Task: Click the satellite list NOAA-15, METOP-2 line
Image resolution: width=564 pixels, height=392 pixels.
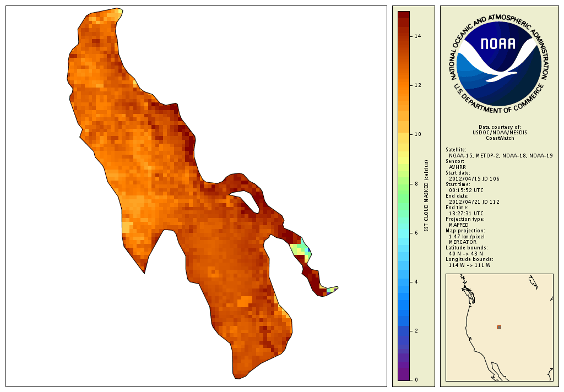Action: click(501, 156)
